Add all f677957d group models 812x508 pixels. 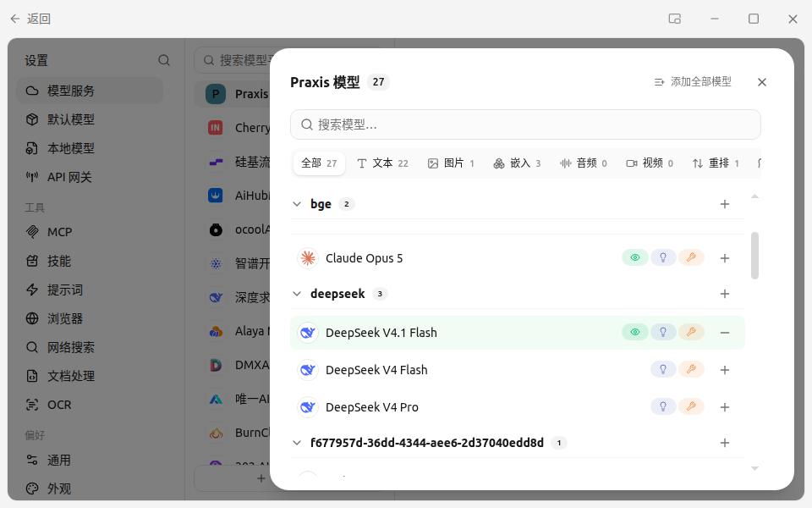click(725, 443)
